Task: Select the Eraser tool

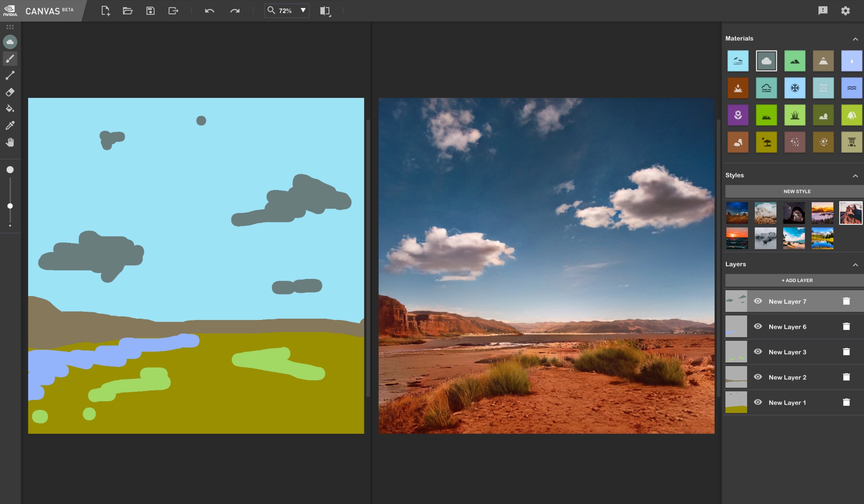Action: (x=10, y=92)
